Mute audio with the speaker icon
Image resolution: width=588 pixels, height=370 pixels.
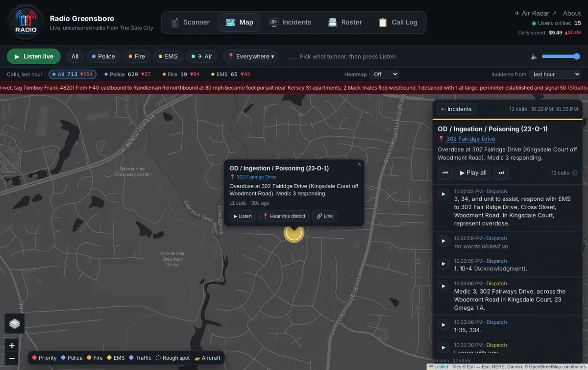pyautogui.click(x=534, y=56)
